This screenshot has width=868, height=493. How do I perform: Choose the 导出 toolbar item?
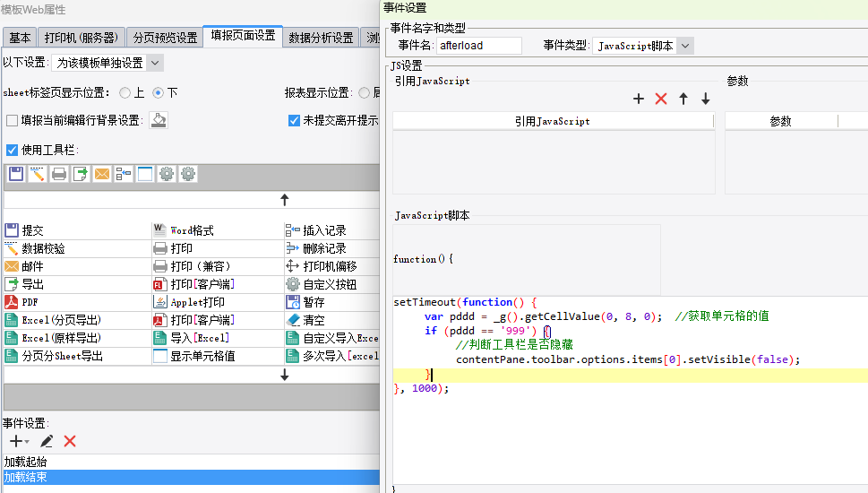click(24, 284)
